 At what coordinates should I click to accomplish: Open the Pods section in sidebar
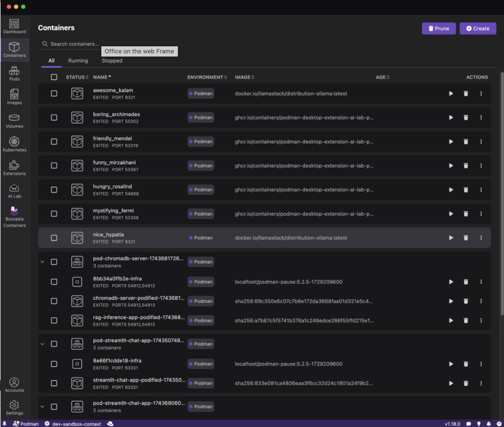click(x=14, y=73)
